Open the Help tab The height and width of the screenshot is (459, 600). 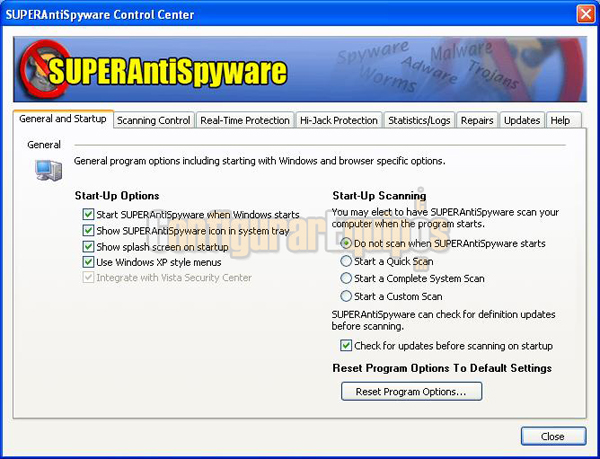click(x=563, y=120)
